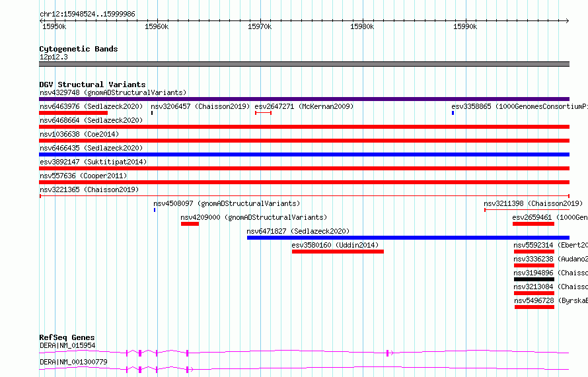588x377 pixels.
Task: Click the red nsv1036638 variant bar
Action: pos(304,141)
